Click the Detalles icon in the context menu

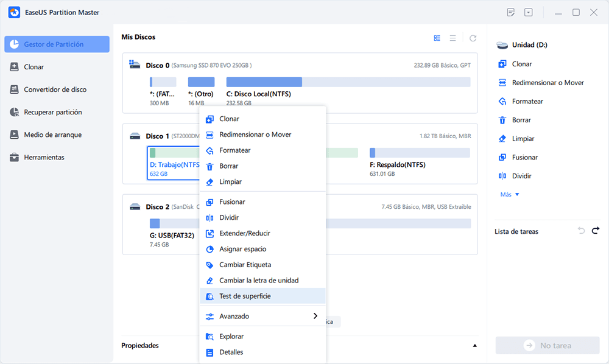(x=209, y=352)
